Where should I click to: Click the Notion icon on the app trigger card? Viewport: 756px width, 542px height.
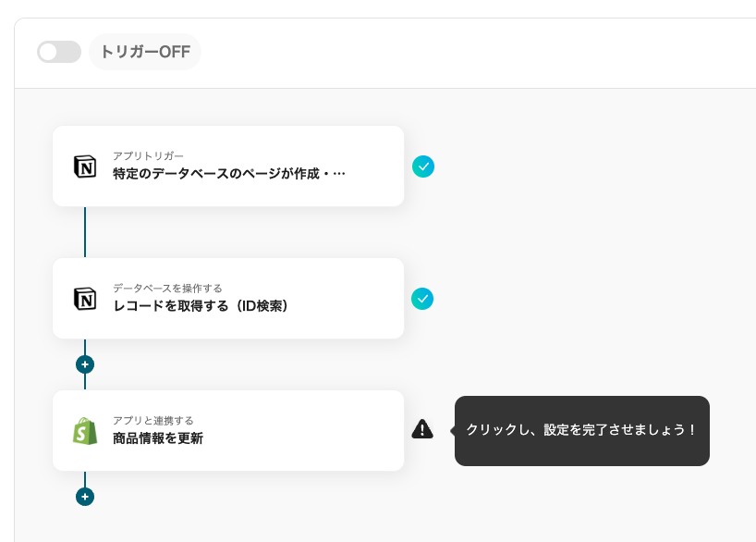point(83,166)
